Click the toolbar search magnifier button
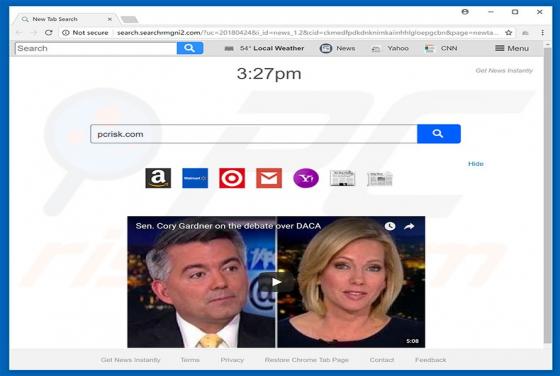 [190, 48]
